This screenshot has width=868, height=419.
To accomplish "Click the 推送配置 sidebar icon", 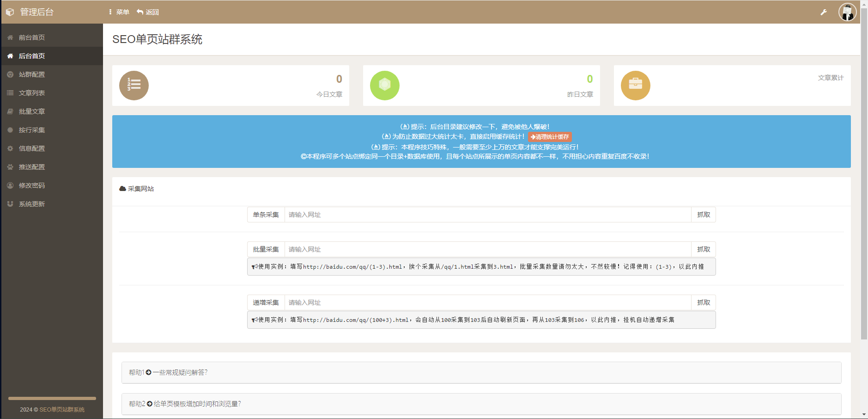I will 10,166.
